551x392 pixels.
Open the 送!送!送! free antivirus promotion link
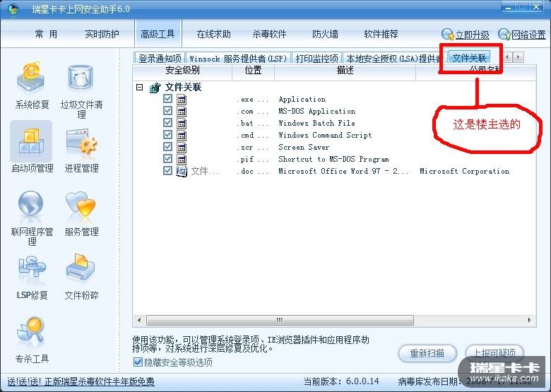pyautogui.click(x=81, y=381)
